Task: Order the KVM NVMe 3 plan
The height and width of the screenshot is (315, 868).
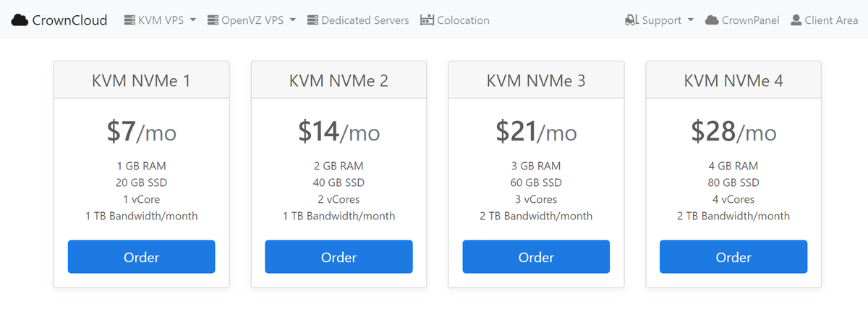Action: 536,257
